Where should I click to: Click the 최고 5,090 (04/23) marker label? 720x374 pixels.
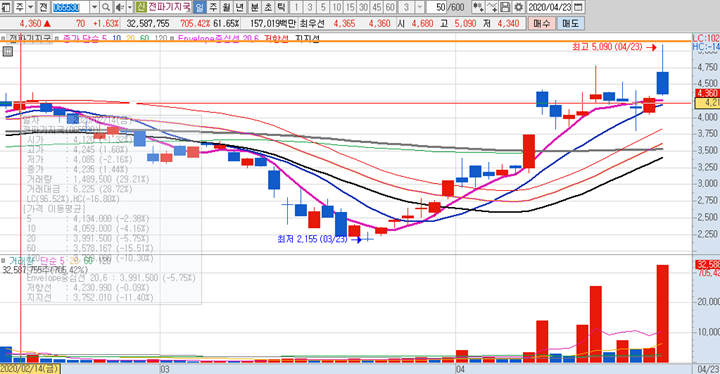pos(607,47)
